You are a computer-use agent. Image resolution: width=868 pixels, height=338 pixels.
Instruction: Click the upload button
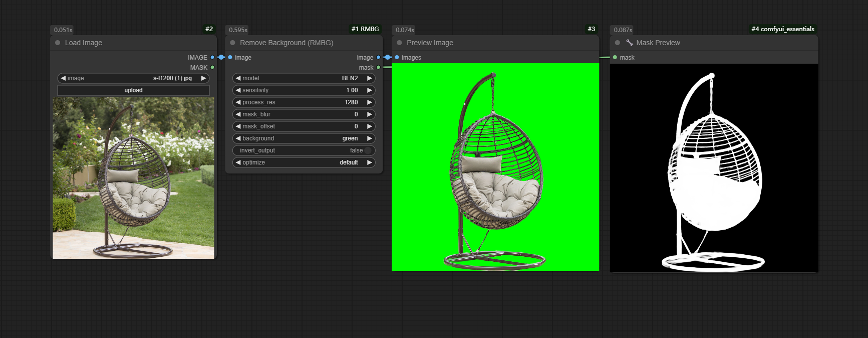(133, 90)
